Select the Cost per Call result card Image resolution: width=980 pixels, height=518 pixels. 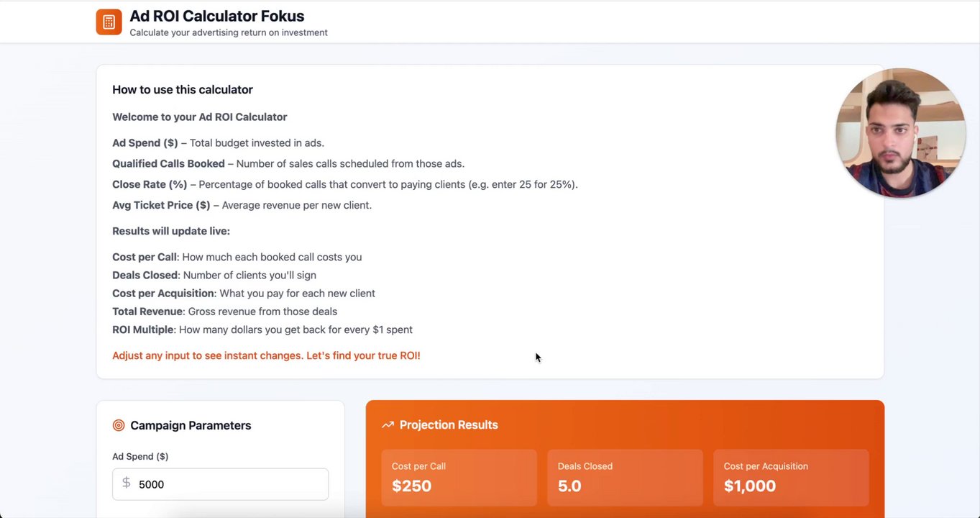pyautogui.click(x=459, y=478)
